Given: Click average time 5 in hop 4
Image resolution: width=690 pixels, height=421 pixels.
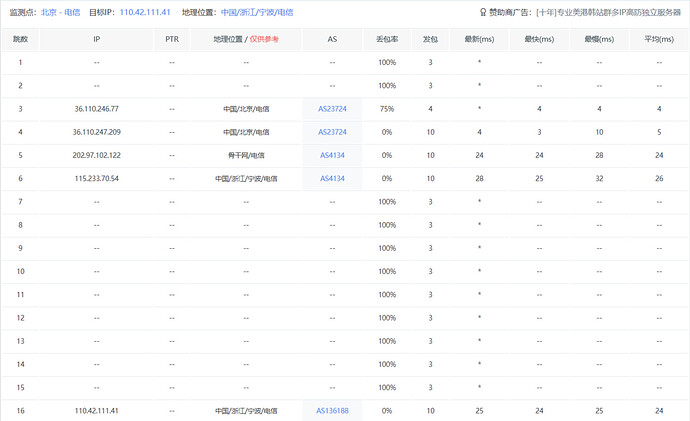Looking at the screenshot, I should [659, 132].
